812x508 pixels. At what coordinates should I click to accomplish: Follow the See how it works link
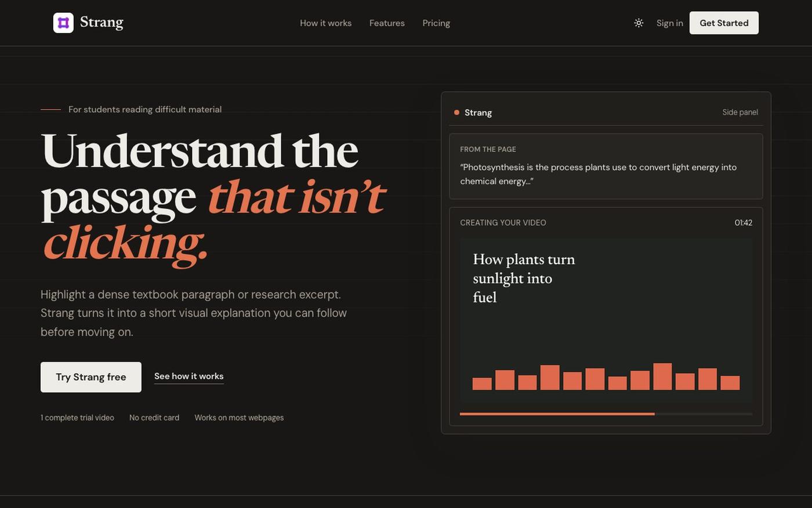189,376
